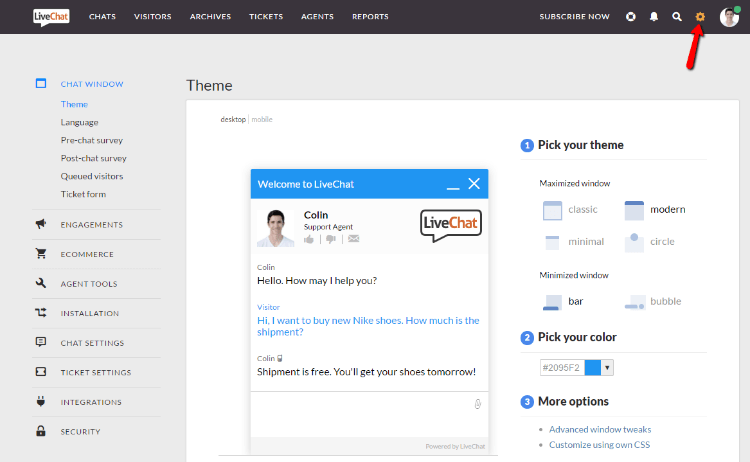Open the Chats tab

[102, 17]
